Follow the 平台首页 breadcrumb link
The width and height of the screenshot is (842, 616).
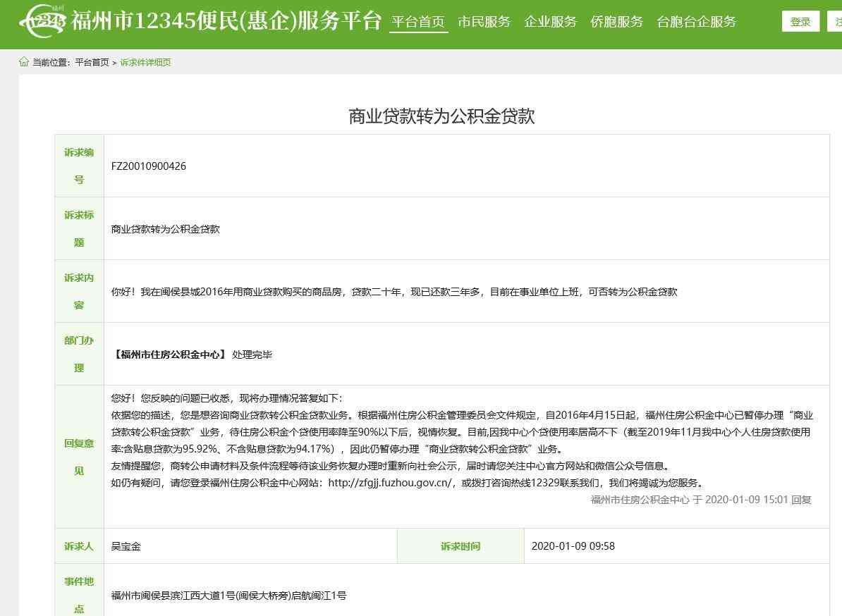click(x=92, y=63)
